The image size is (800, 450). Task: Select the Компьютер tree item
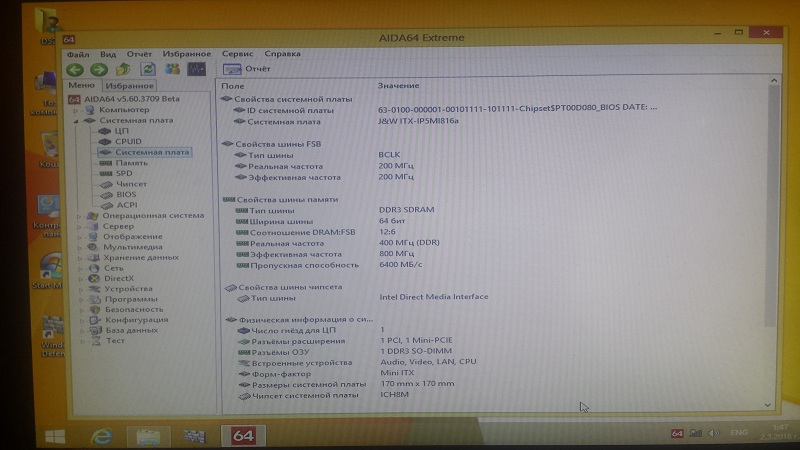[x=124, y=110]
